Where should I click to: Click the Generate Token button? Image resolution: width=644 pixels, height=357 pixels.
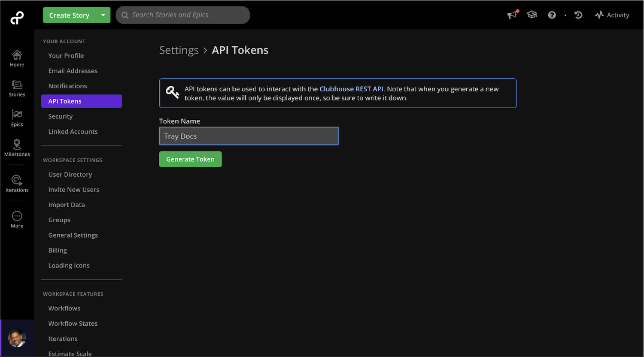190,159
